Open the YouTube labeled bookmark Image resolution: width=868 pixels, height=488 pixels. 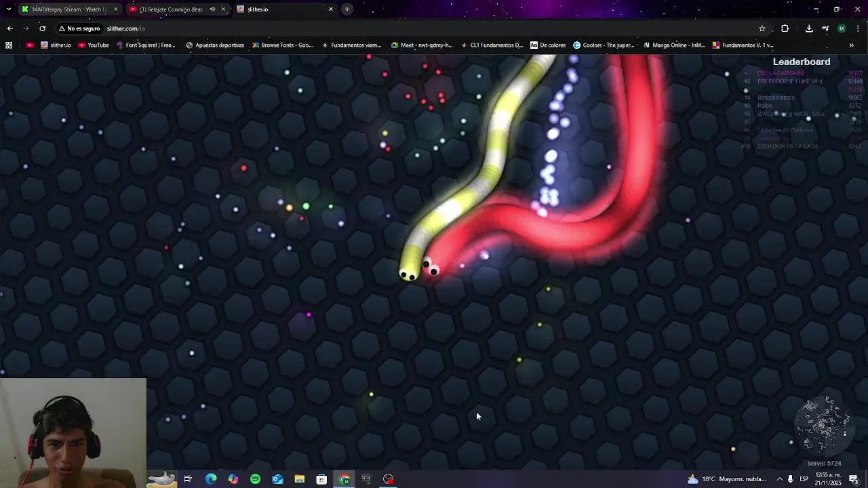point(94,45)
